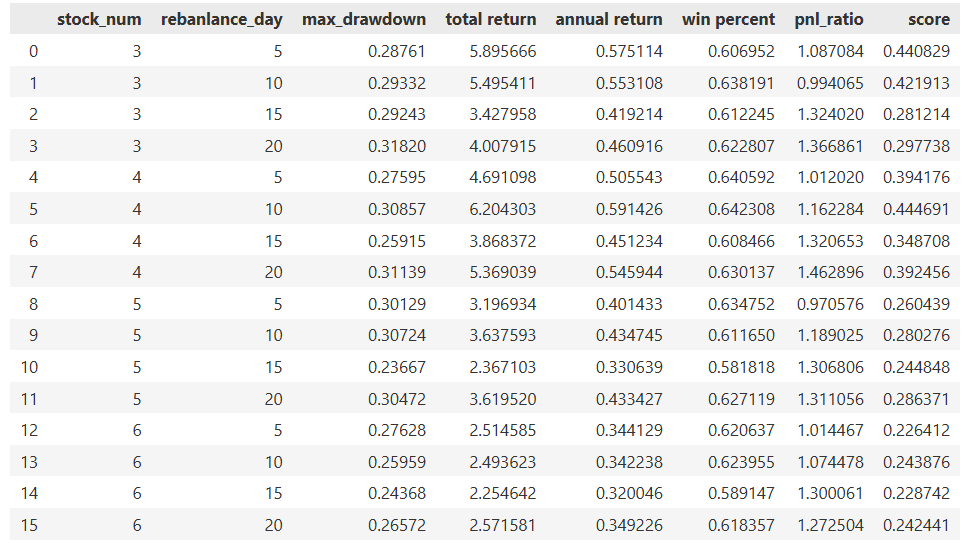The width and height of the screenshot is (978, 543).
Task: Select annual return value 0.575114
Action: click(x=628, y=51)
